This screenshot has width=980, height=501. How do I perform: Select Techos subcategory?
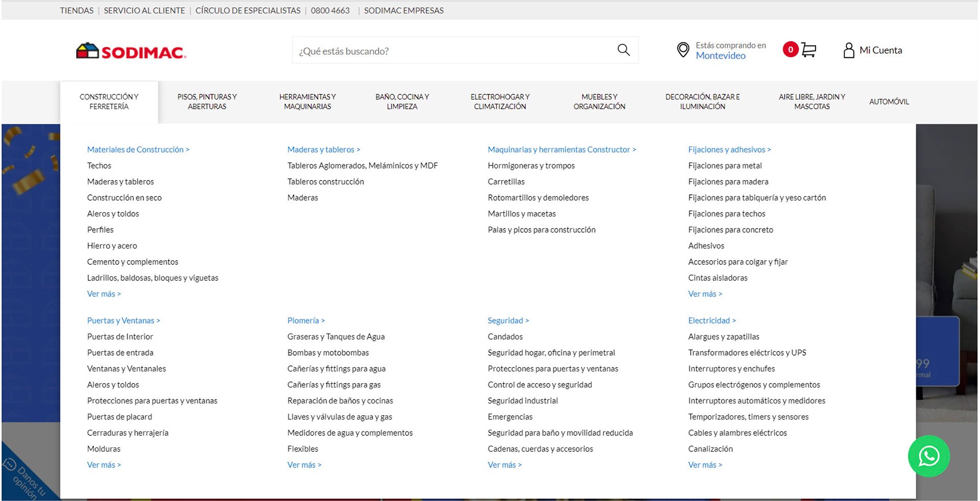[x=99, y=165]
